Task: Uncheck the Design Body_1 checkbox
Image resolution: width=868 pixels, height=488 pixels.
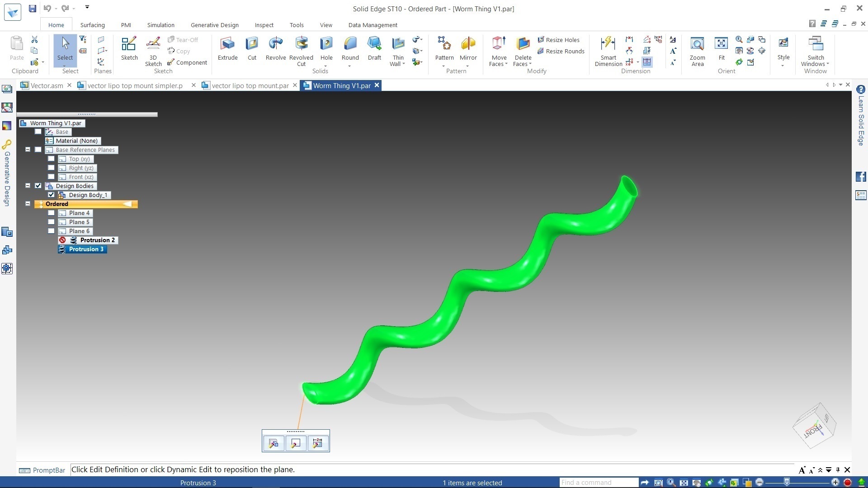Action: click(51, 195)
